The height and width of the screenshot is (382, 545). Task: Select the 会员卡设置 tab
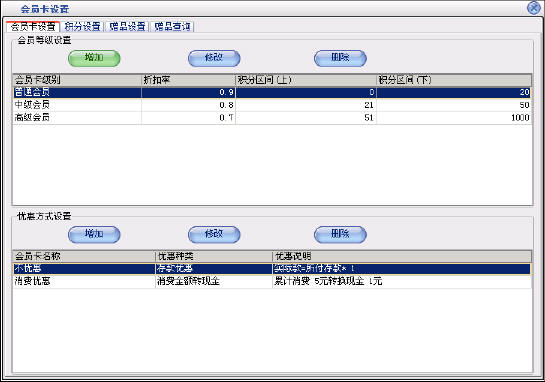[33, 26]
